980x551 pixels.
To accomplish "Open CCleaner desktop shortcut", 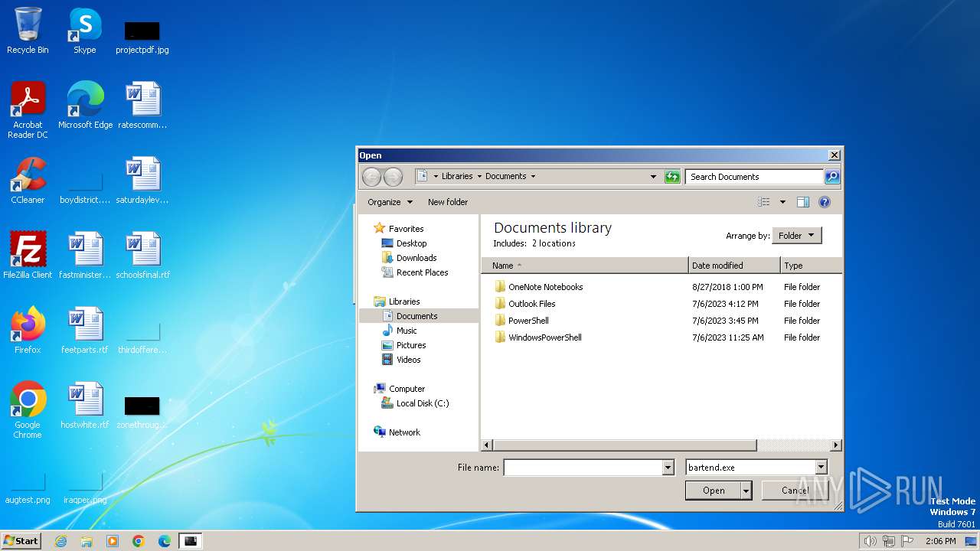I will [x=28, y=181].
